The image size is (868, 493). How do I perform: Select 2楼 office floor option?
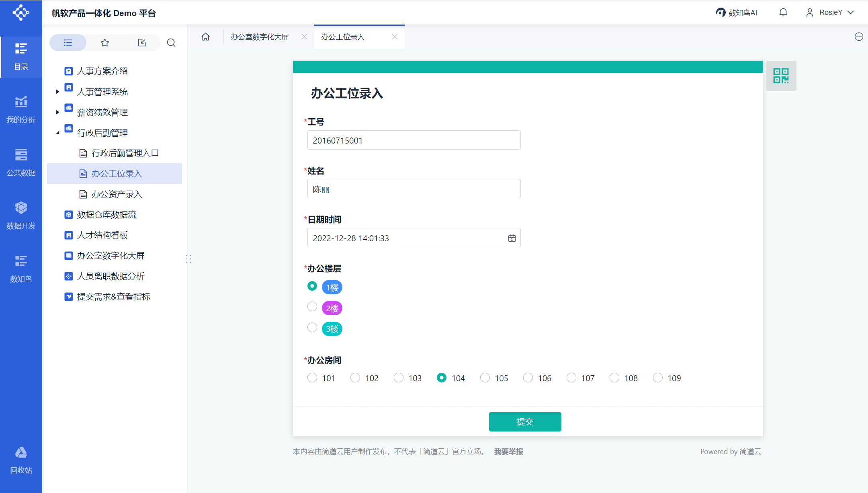click(312, 307)
